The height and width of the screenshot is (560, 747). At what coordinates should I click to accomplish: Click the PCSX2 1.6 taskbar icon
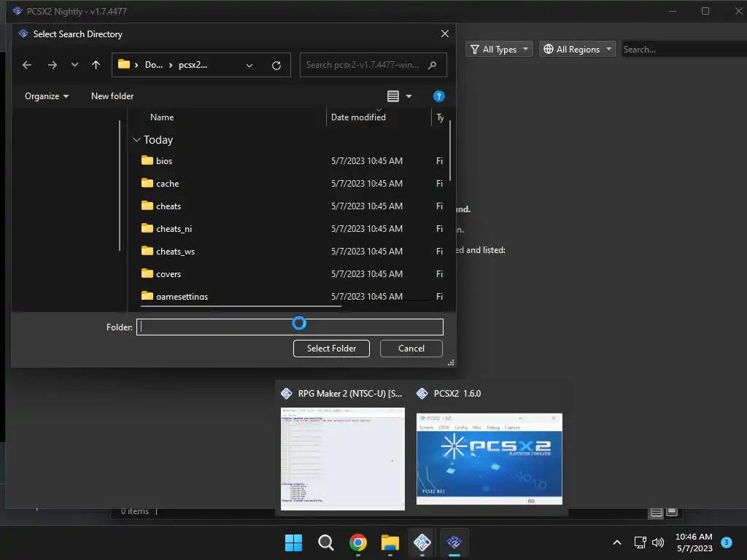pyautogui.click(x=422, y=542)
